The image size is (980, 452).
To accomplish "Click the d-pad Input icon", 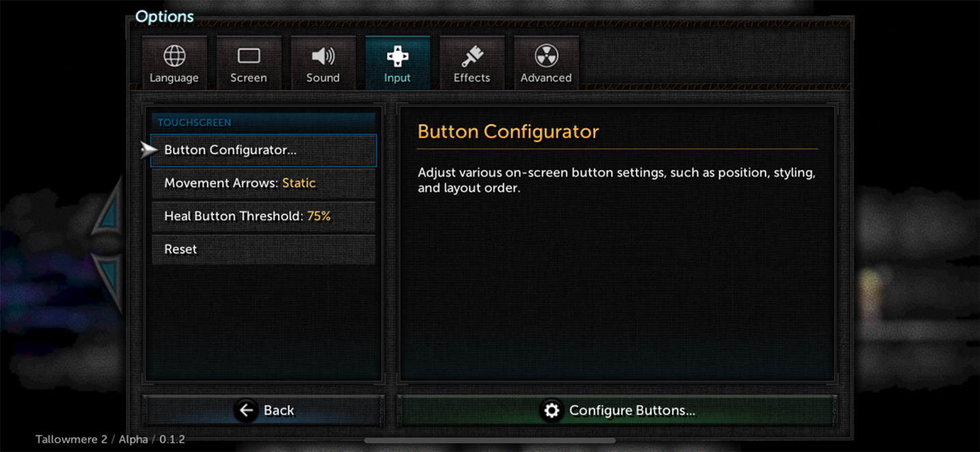I will coord(397,56).
